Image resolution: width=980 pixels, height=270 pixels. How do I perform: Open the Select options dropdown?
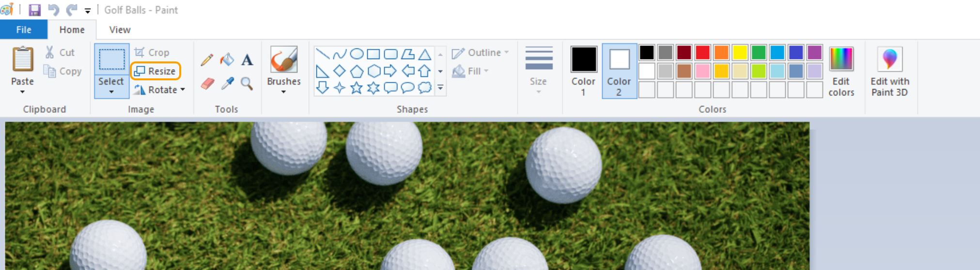click(111, 92)
